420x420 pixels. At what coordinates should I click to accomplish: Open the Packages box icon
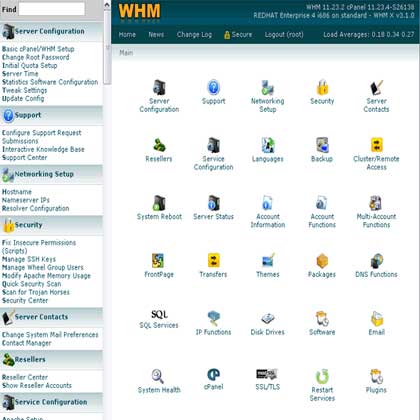(322, 261)
